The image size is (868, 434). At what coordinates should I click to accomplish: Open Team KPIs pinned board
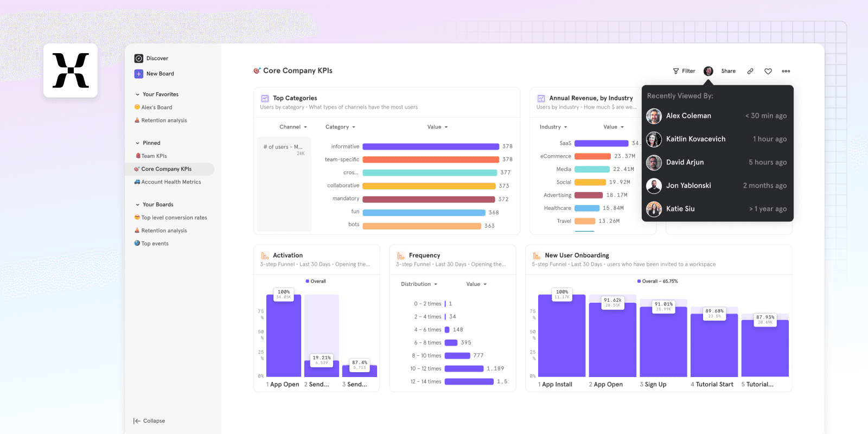(x=151, y=156)
